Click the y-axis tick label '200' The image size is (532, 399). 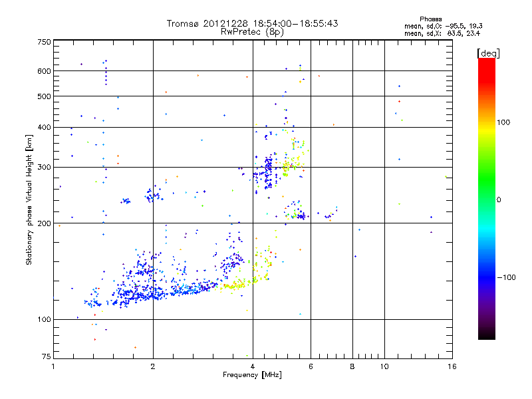(44, 223)
